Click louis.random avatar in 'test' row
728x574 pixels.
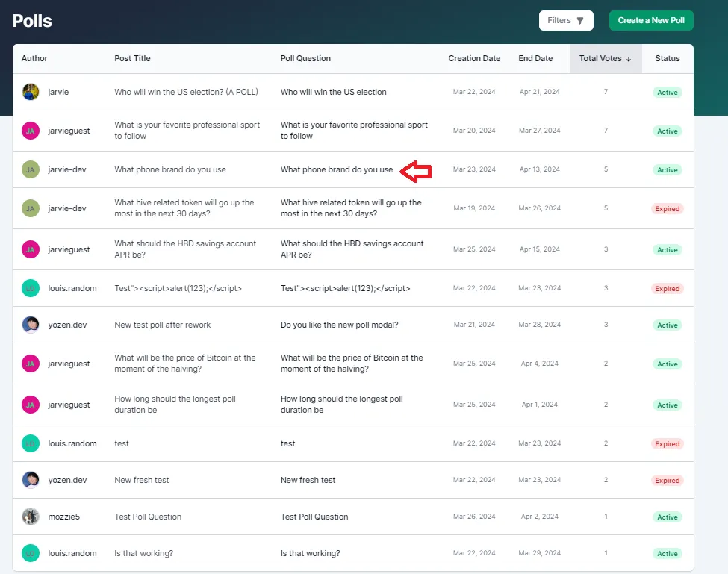(31, 443)
